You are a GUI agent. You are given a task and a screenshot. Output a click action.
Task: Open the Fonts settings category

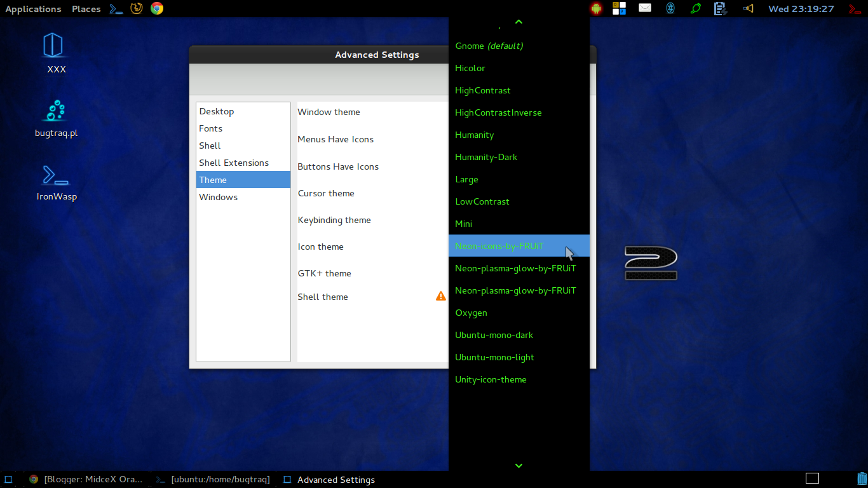[243, 128]
